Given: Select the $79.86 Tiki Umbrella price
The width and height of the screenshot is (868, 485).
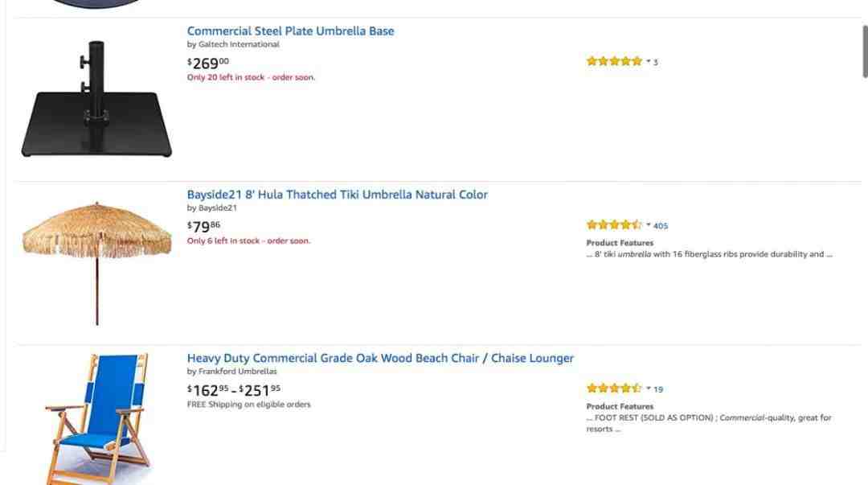Looking at the screenshot, I should (203, 227).
